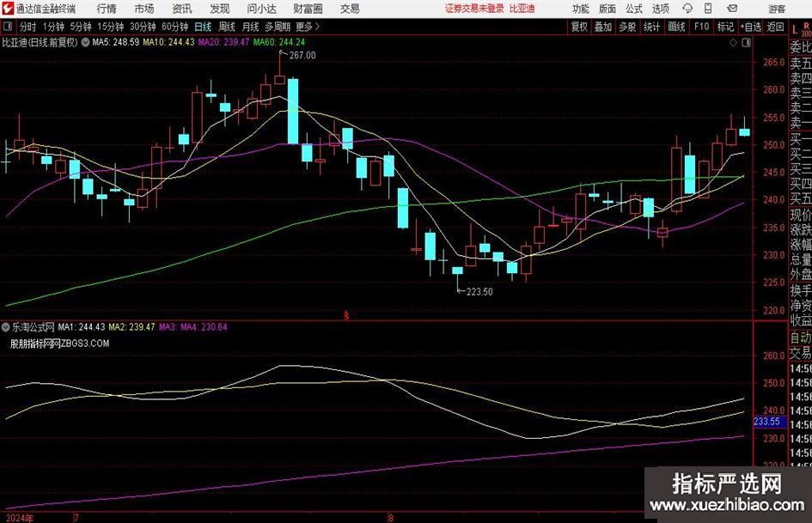Switch to the 分时 chart tab
812x523 pixels.
click(x=28, y=27)
